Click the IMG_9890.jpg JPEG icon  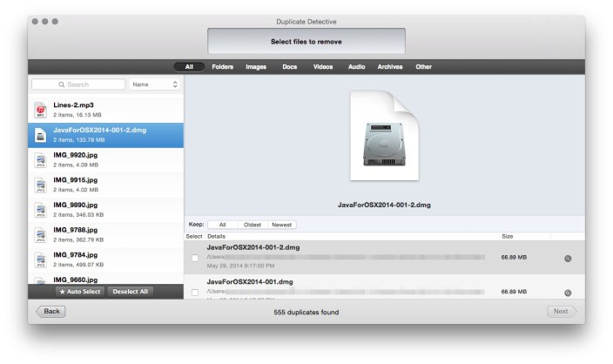pos(40,210)
